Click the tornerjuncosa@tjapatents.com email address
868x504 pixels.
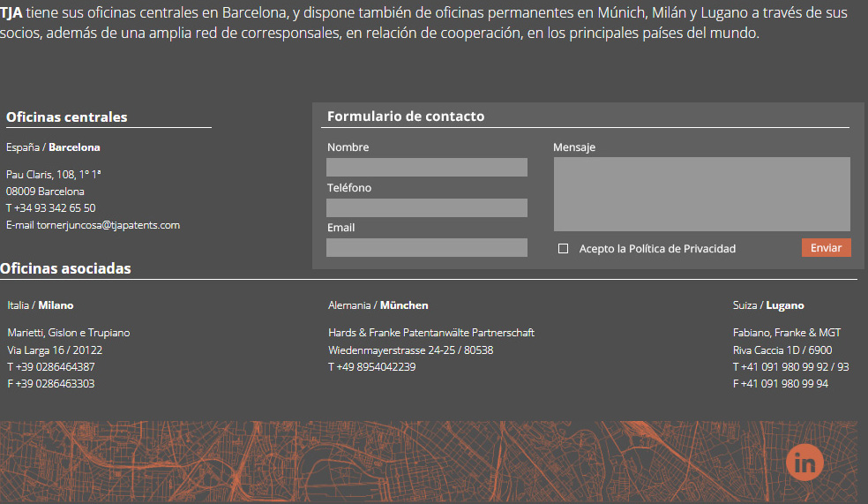coord(108,225)
